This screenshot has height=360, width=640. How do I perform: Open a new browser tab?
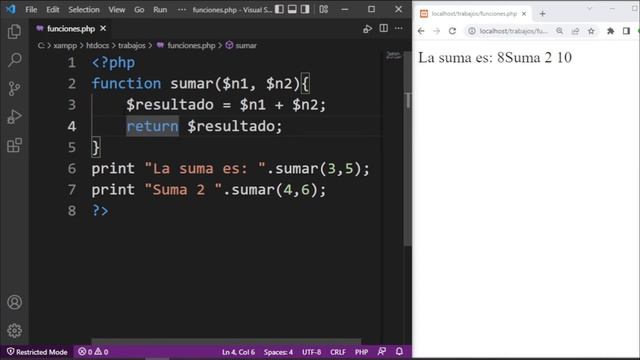[542, 14]
